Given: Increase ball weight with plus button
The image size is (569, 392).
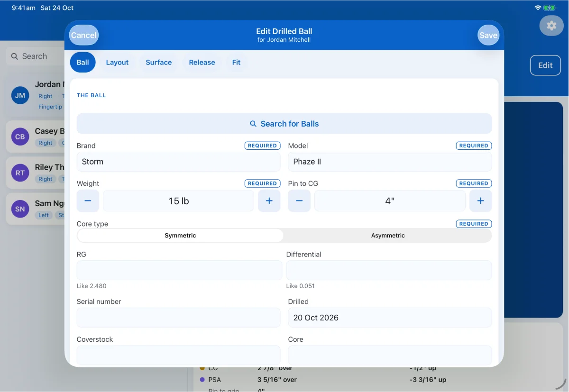Looking at the screenshot, I should (269, 201).
